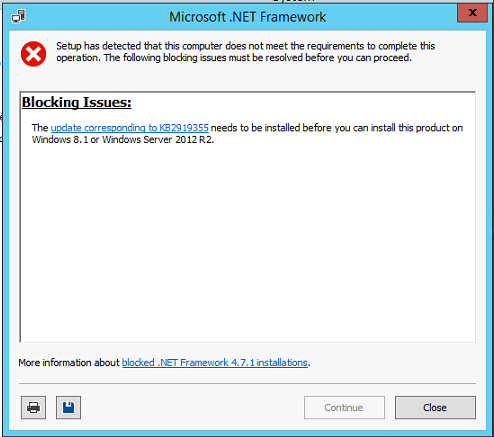
Task: Click the Microsoft .NET Framework title bar text
Action: click(247, 17)
